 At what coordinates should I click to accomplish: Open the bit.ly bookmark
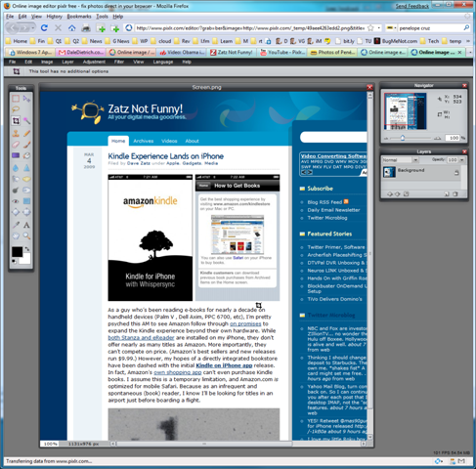pyautogui.click(x=345, y=41)
